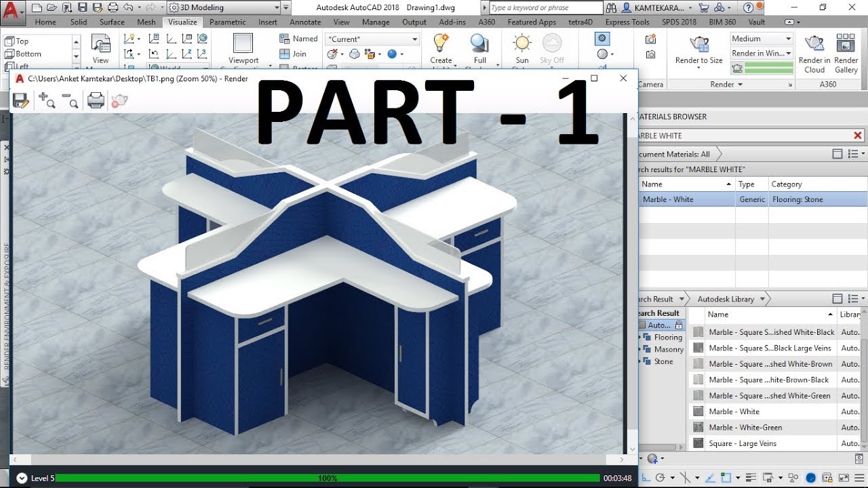
Task: Click the Help question mark icon
Action: [x=748, y=8]
